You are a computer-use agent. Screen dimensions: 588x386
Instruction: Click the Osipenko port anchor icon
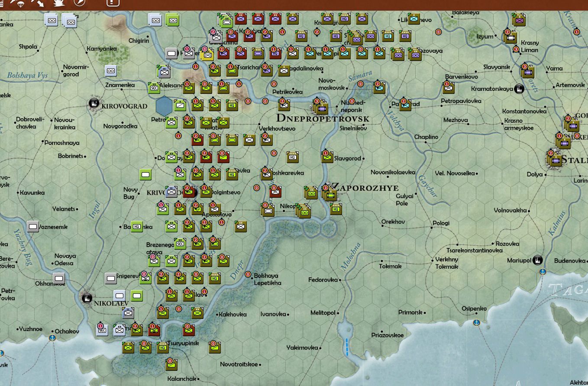[x=476, y=322]
